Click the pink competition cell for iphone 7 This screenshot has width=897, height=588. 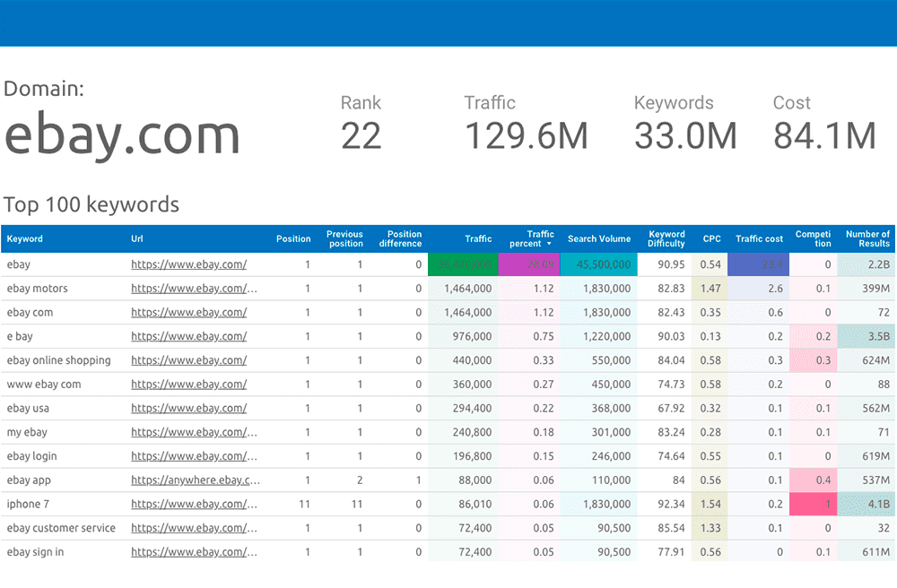point(813,504)
